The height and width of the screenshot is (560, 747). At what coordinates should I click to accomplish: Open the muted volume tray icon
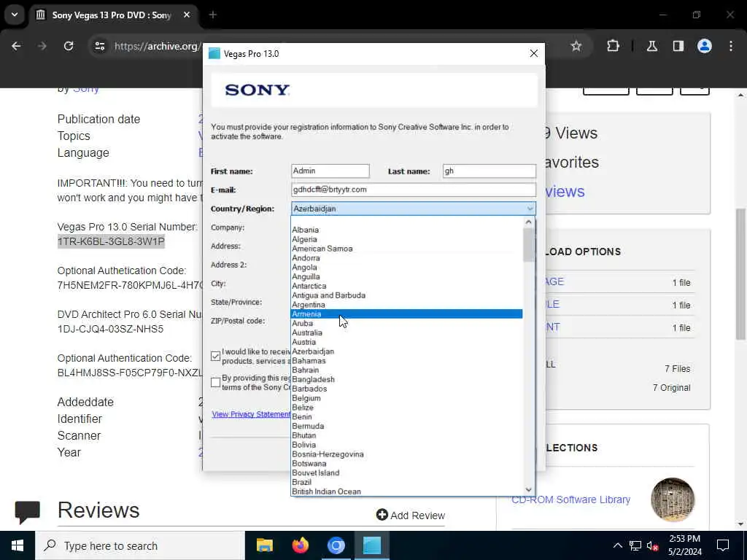(653, 545)
